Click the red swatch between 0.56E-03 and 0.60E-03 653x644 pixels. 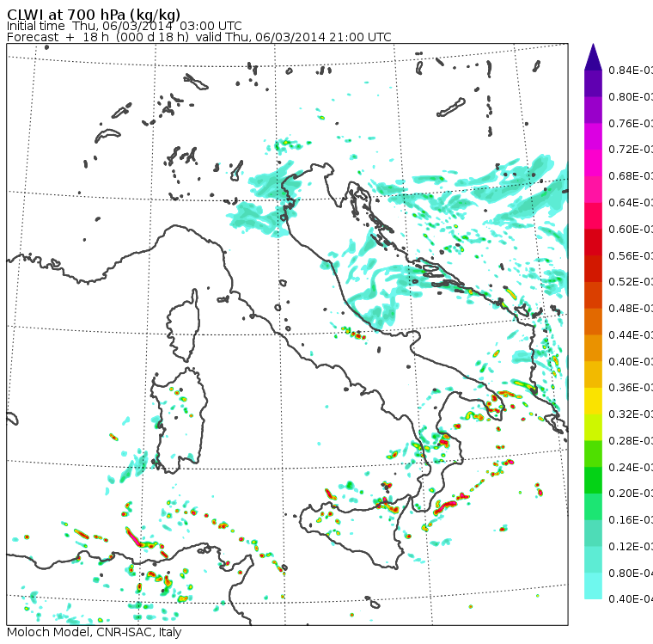pos(593,242)
